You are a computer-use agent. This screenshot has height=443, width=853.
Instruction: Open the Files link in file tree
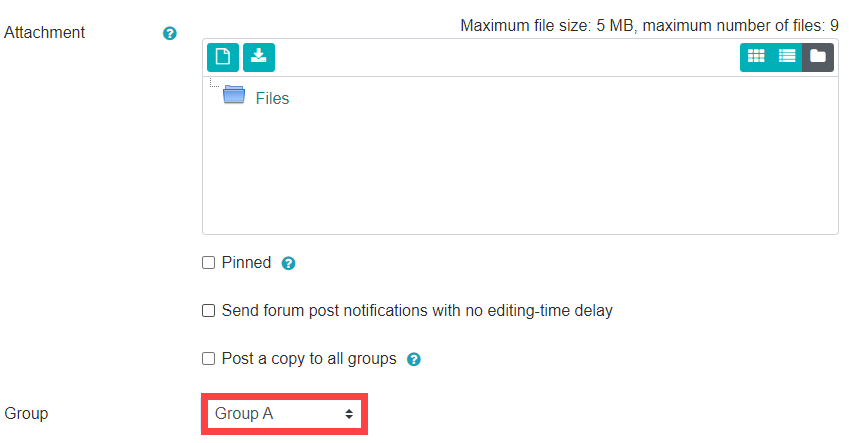(x=272, y=99)
